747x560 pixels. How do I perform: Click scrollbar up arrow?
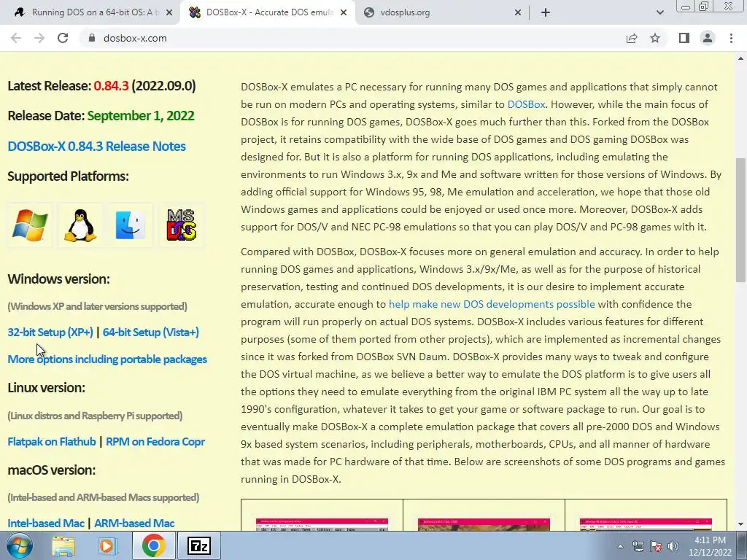pos(740,58)
